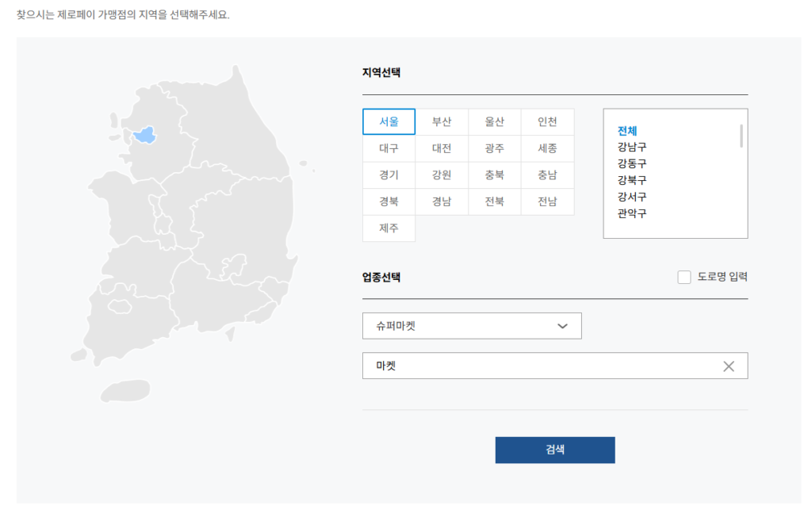Image resolution: width=812 pixels, height=510 pixels.
Task: Select the 서울 region button
Action: click(389, 121)
